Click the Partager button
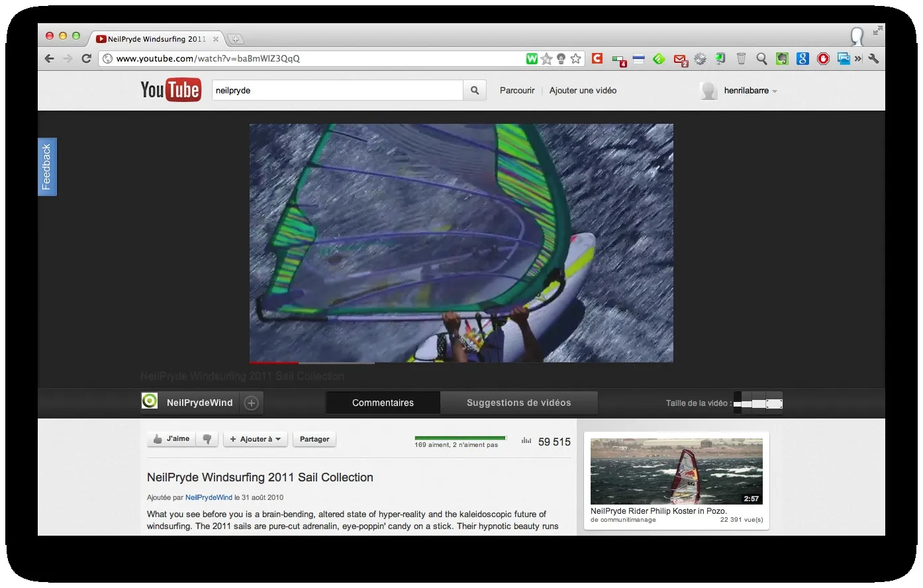This screenshot has width=923, height=588. pyautogui.click(x=315, y=439)
